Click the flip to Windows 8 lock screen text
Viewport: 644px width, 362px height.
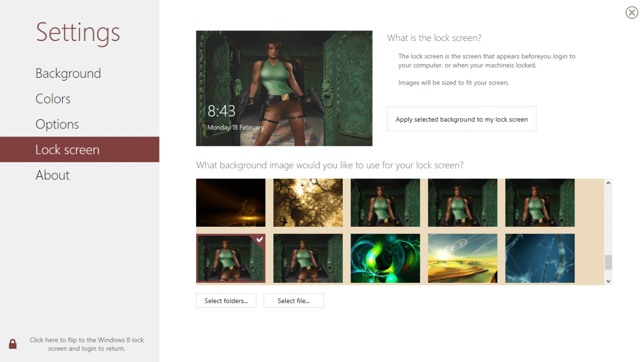click(87, 344)
